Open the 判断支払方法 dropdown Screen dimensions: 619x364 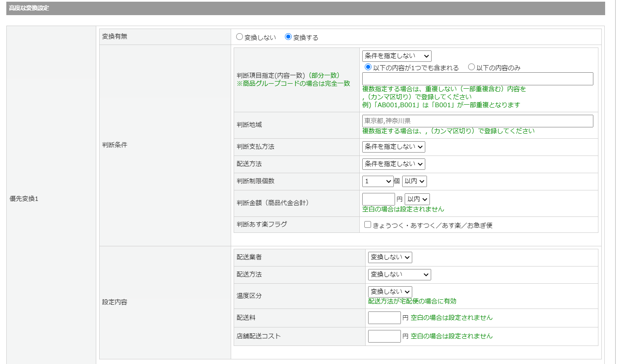pyautogui.click(x=393, y=147)
